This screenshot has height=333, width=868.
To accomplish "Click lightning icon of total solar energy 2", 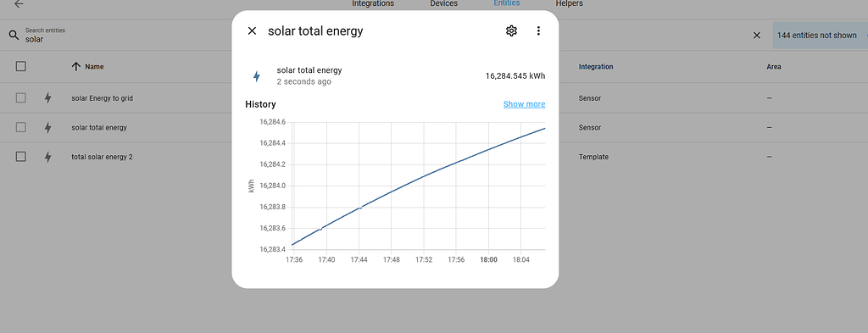I will [47, 157].
